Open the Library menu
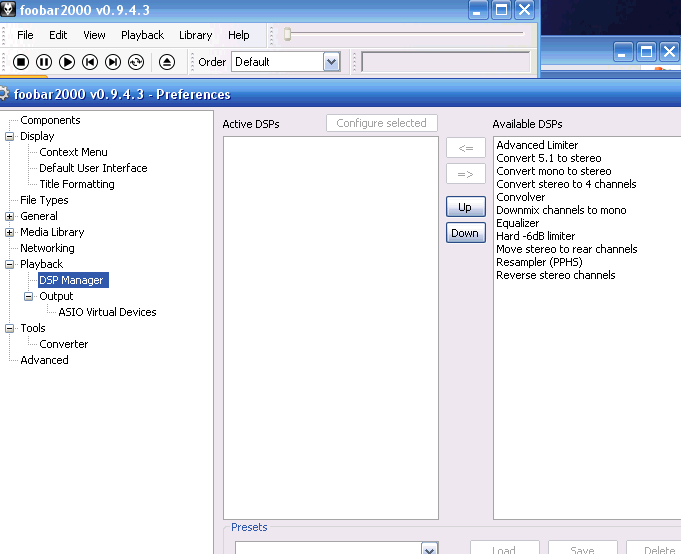 (x=195, y=35)
